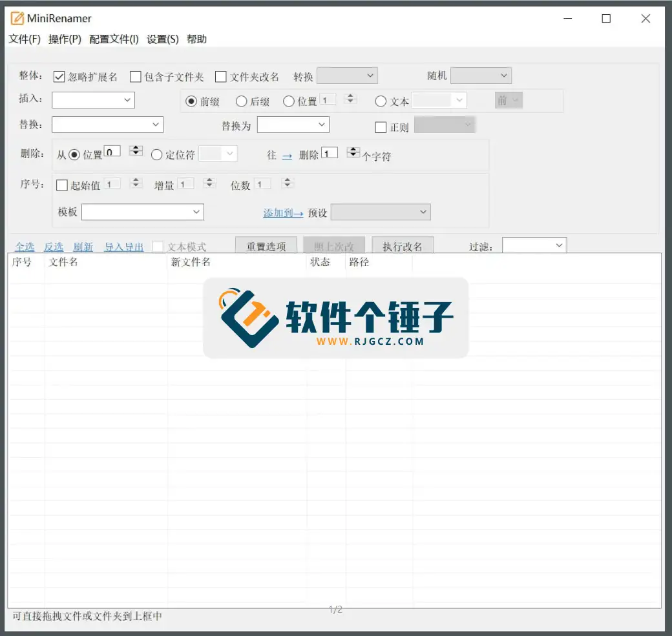Click the MiniRenamer app icon in title bar

pyautogui.click(x=17, y=19)
